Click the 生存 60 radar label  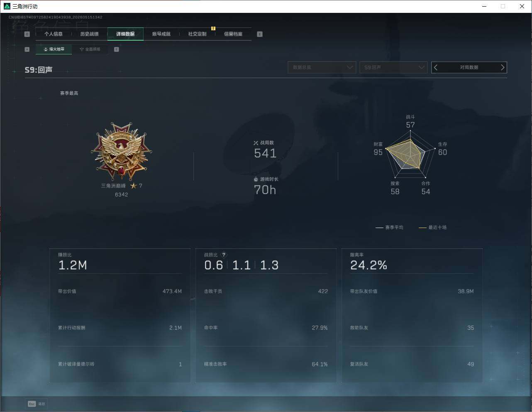click(443, 149)
